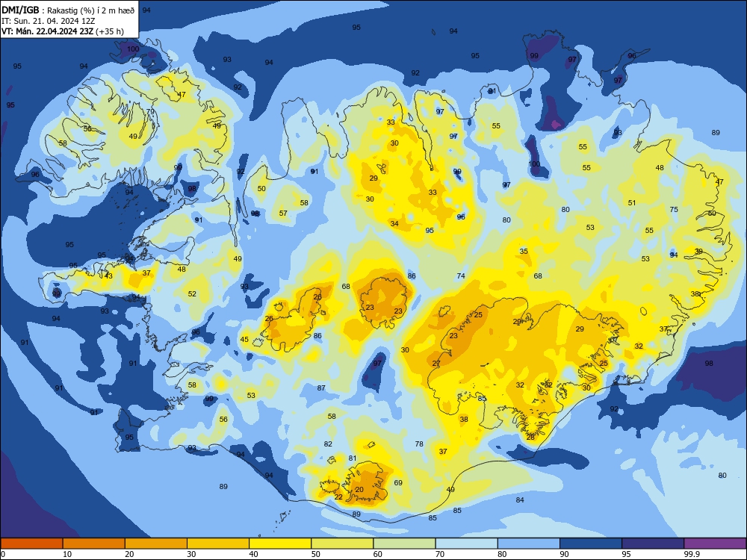Click the '10' legend scale label

[67, 554]
